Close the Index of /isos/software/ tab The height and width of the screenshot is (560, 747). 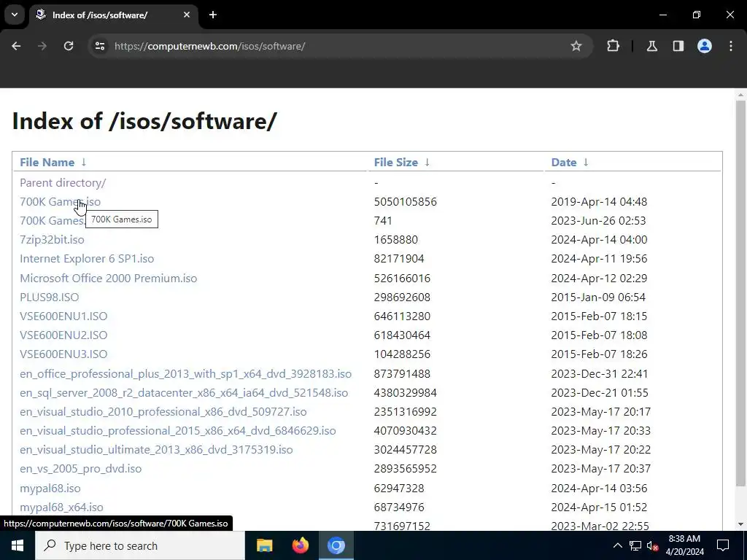(187, 15)
